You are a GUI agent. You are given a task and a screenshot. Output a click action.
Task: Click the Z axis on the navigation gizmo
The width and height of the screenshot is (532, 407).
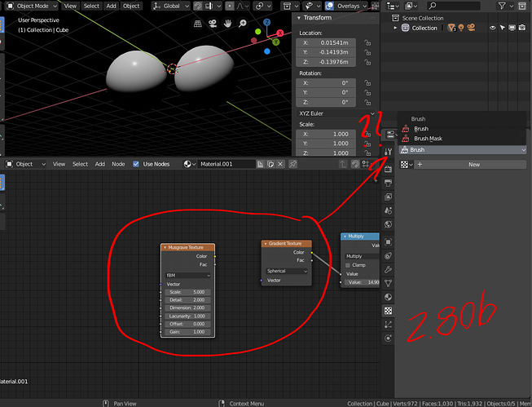point(267,22)
